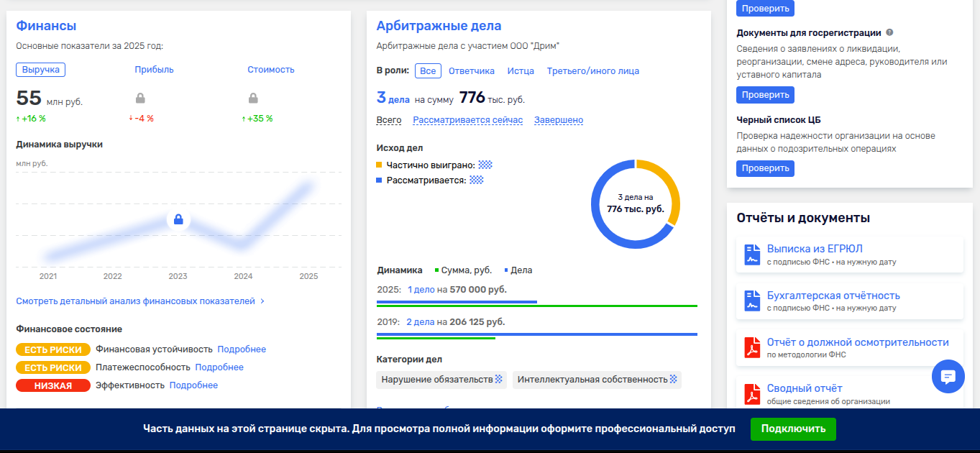Open Сводный отчёт document
980x453 pixels.
pyautogui.click(x=805, y=388)
